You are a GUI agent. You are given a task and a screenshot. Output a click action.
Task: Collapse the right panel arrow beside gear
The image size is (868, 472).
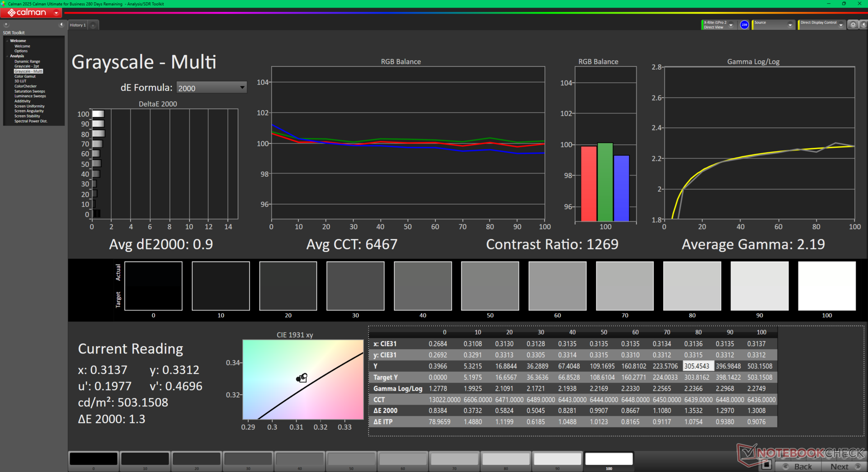coord(863,25)
